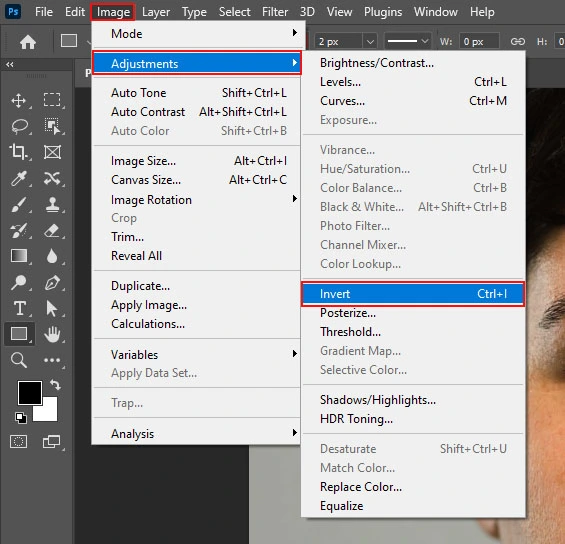Viewport: 565px width, 544px height.
Task: Expand the Analysis submenu
Action: [197, 433]
